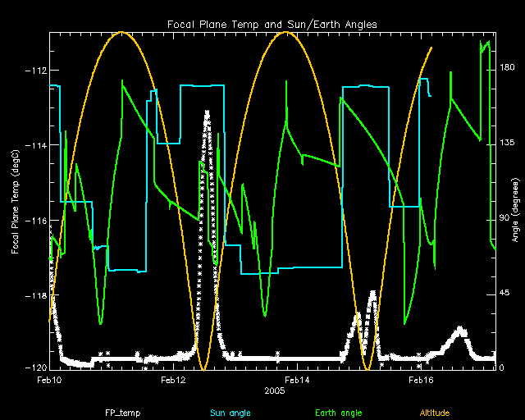This screenshot has width=525, height=420.
Task: Click the Feb14 date tick label
Action: tap(297, 380)
